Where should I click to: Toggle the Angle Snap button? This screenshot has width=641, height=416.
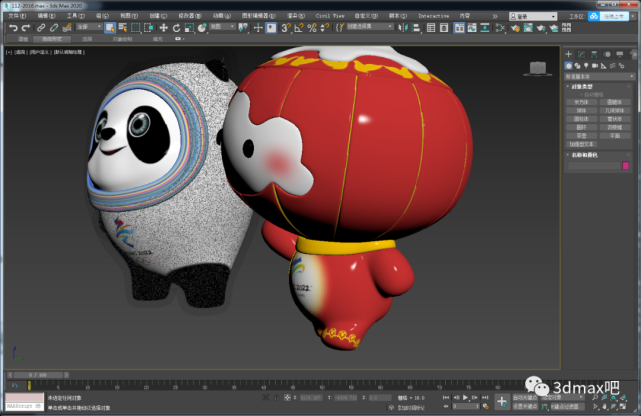(299, 28)
